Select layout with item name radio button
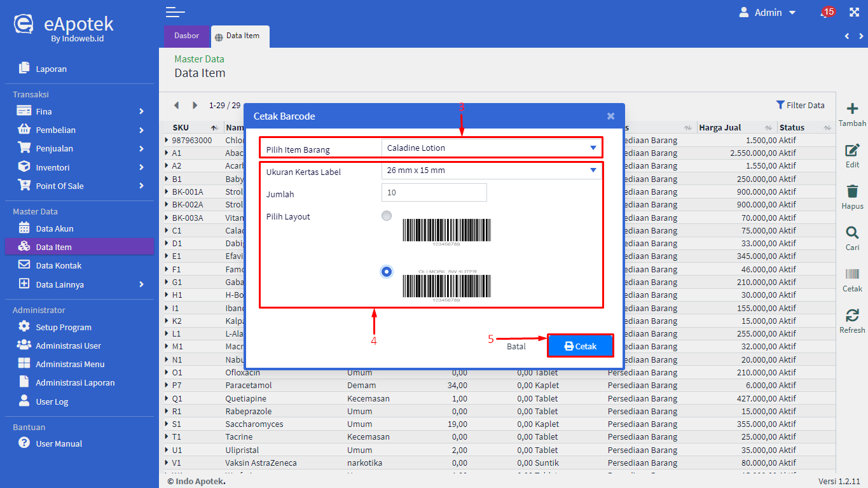868x488 pixels. (x=387, y=272)
